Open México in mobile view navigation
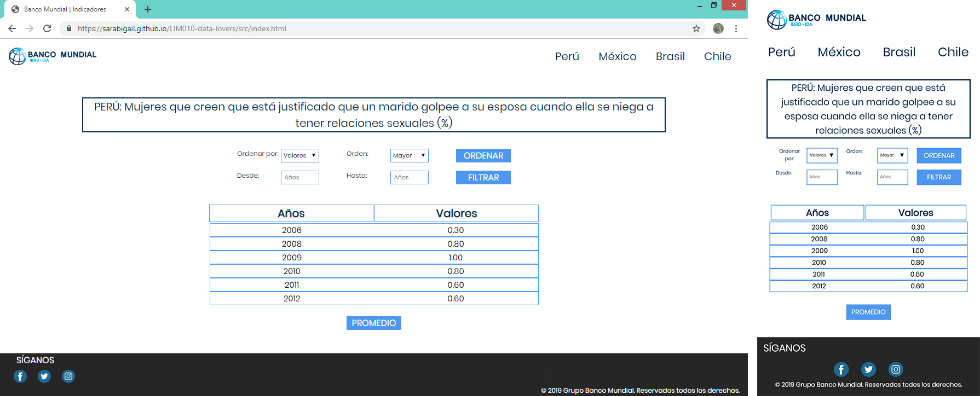This screenshot has height=396, width=980. (x=839, y=52)
